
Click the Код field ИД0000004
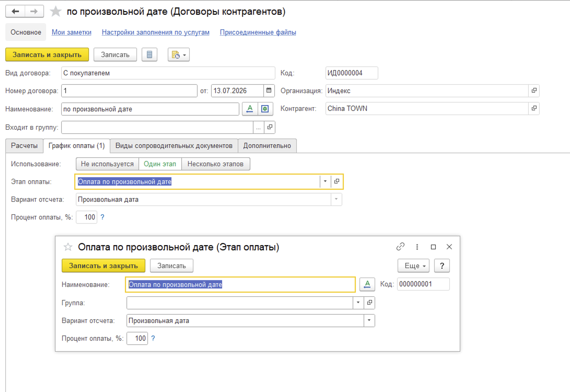(x=352, y=73)
